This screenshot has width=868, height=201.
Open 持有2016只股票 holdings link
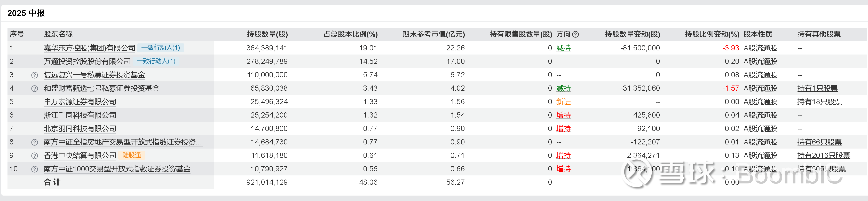(823, 156)
